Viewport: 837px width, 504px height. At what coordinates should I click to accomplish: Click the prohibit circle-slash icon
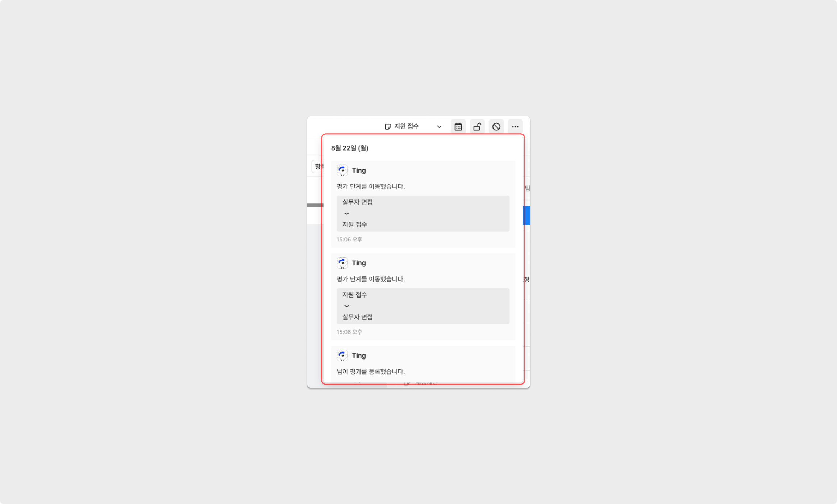[496, 127]
